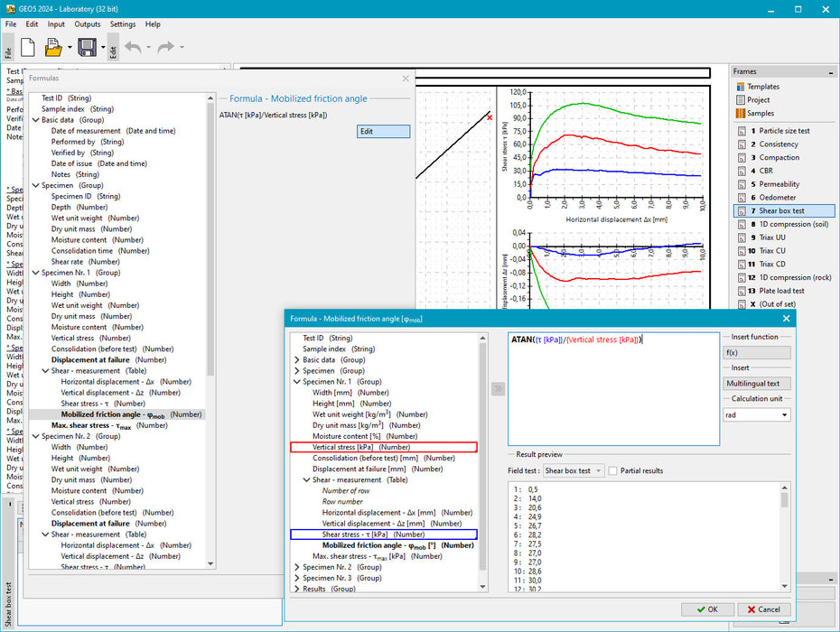This screenshot has width=840, height=632.
Task: Open the Settings menu
Action: (x=123, y=24)
